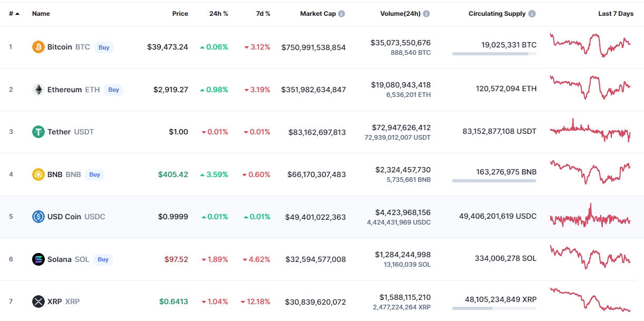Click the Buy button next to Solana
Screen dimensions: 644x321
(x=103, y=259)
